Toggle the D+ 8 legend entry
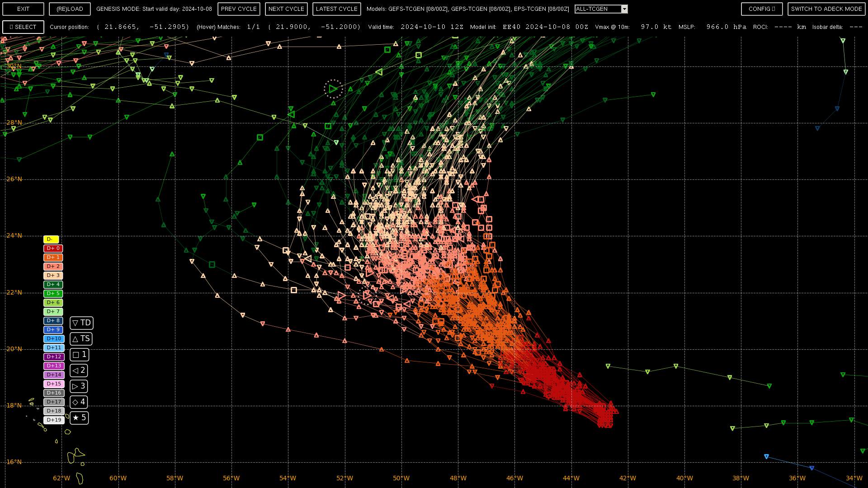The image size is (868, 488). tap(53, 321)
